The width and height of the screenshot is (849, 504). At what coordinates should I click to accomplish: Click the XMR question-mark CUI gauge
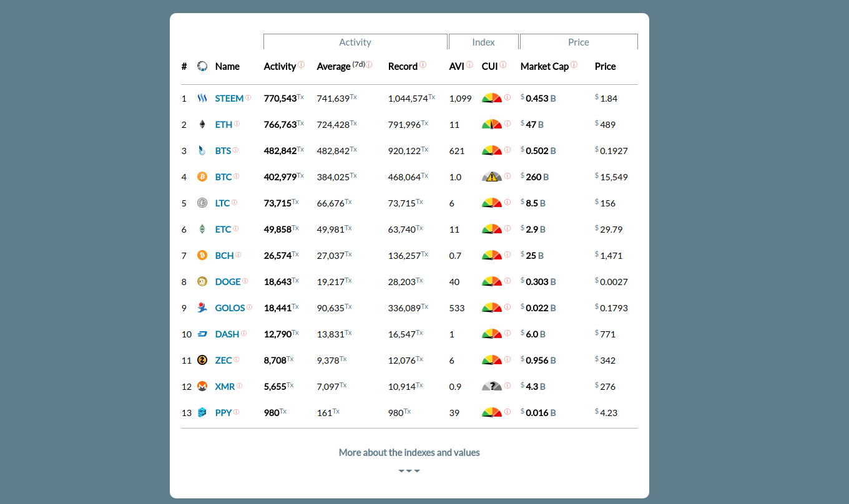point(492,386)
